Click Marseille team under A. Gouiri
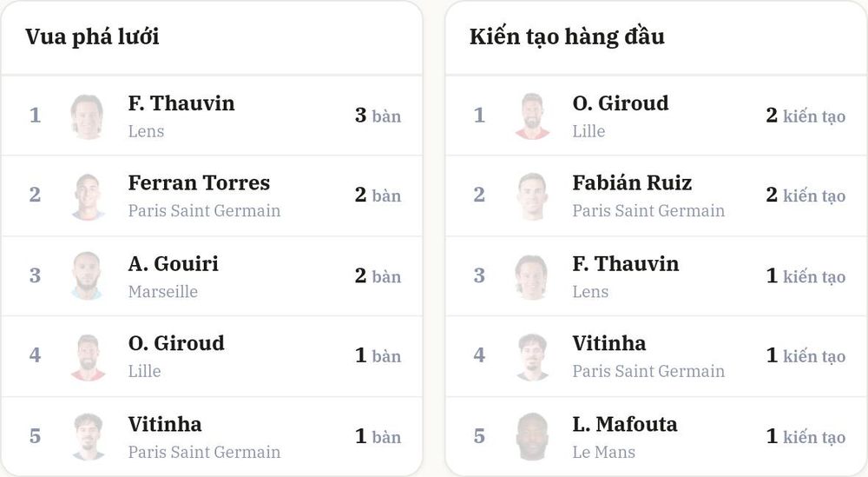868x477 pixels. pyautogui.click(x=163, y=291)
